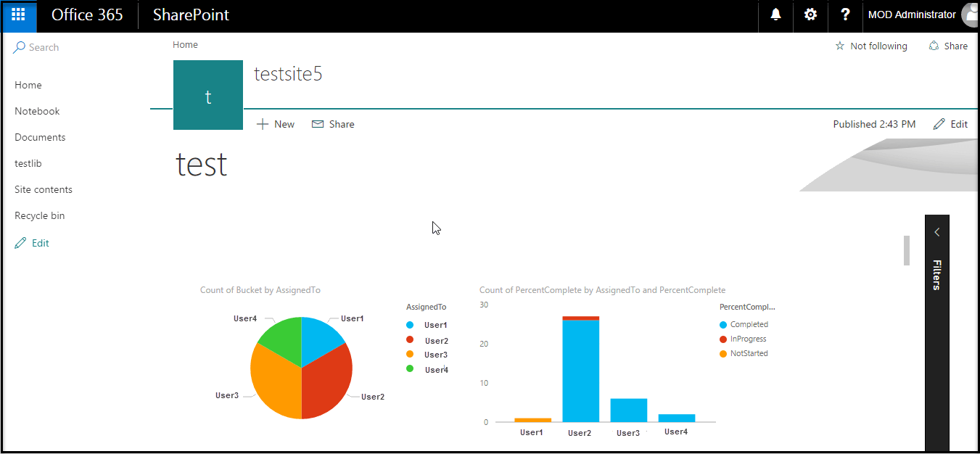Screen dimensions: 980x454
Task: Open the settings gear menu
Action: 811,15
